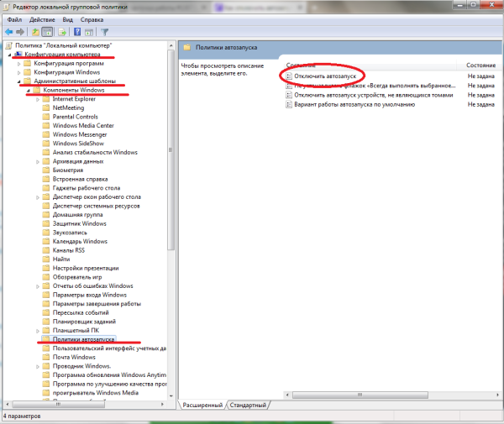
Task: Click the policy list horizontal scrollbar thumb
Action: (360, 395)
